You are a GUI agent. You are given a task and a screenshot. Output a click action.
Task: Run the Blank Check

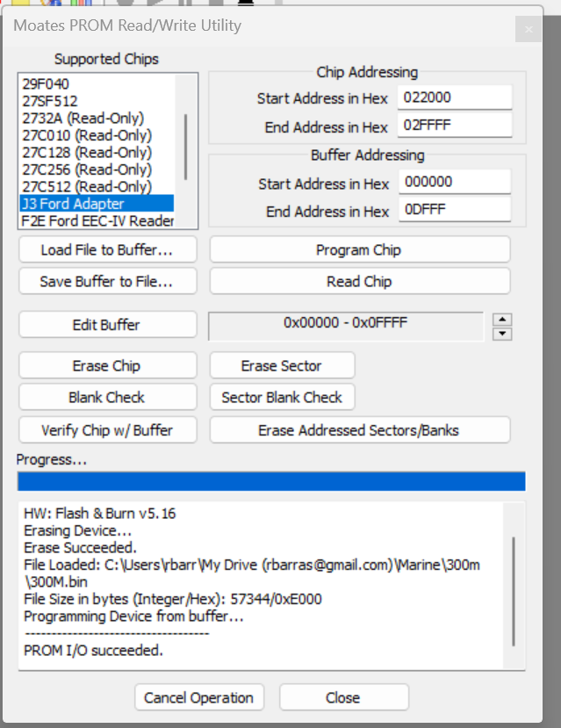(x=107, y=398)
